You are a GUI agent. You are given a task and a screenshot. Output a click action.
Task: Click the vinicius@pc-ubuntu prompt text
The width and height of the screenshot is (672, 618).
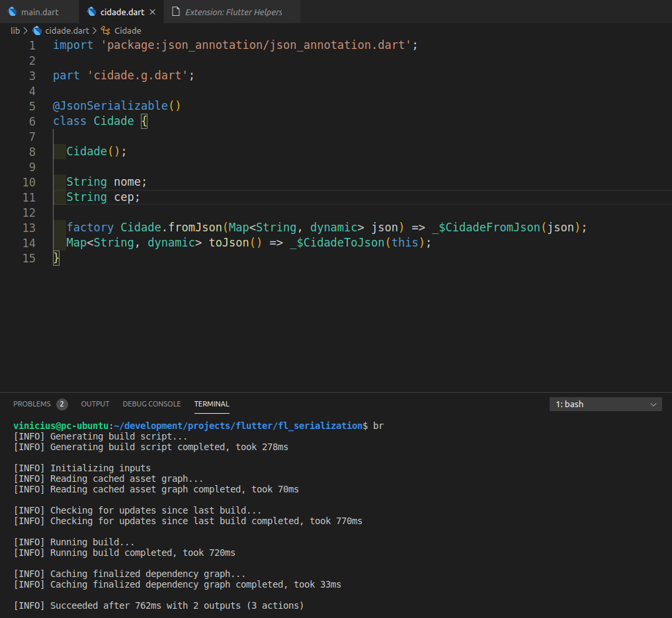click(61, 426)
